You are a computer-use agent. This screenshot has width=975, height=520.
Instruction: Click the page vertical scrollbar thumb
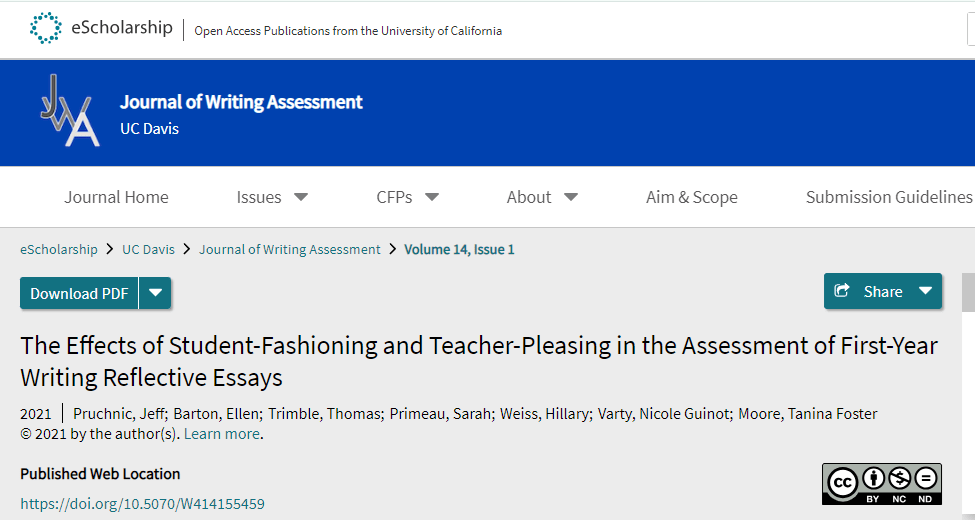point(968,292)
